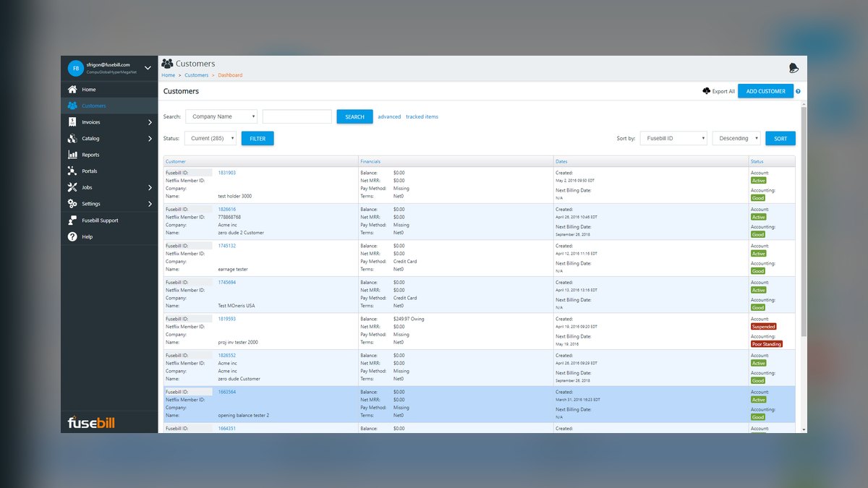Open customer ID 1826552
Image resolution: width=868 pixels, height=488 pixels.
[226, 355]
